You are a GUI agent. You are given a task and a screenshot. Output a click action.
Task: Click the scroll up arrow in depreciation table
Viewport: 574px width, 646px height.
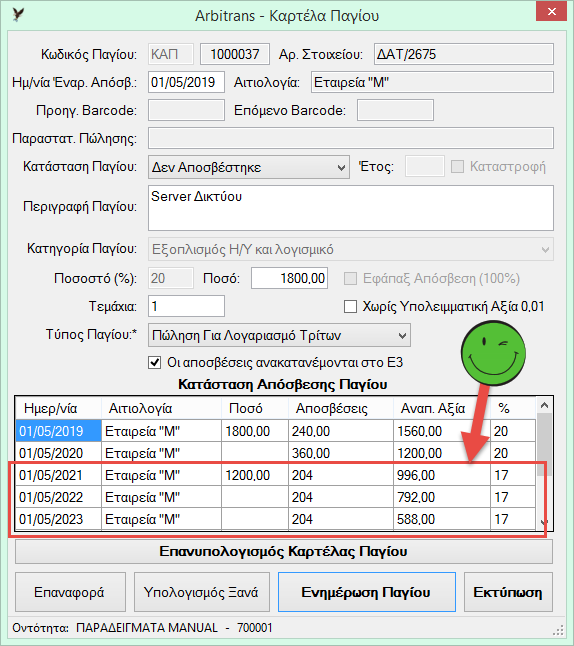pos(544,405)
